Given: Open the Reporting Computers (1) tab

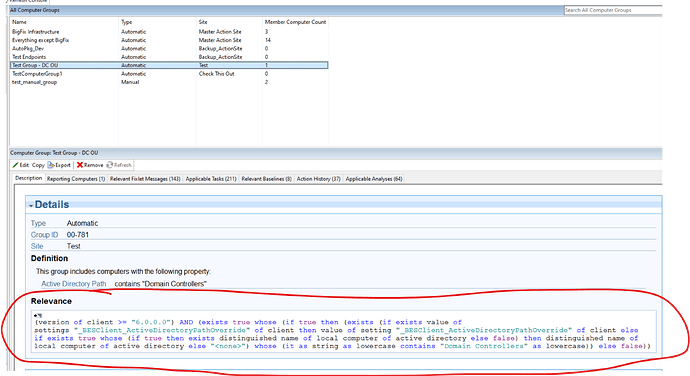Looking at the screenshot, I should point(76,179).
